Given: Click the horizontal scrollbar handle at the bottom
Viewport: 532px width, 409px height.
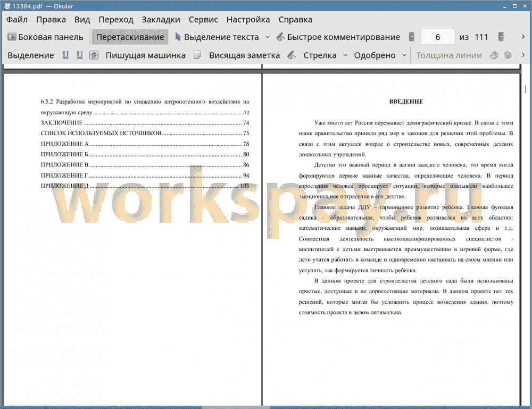Looking at the screenshot, I should pos(236,407).
